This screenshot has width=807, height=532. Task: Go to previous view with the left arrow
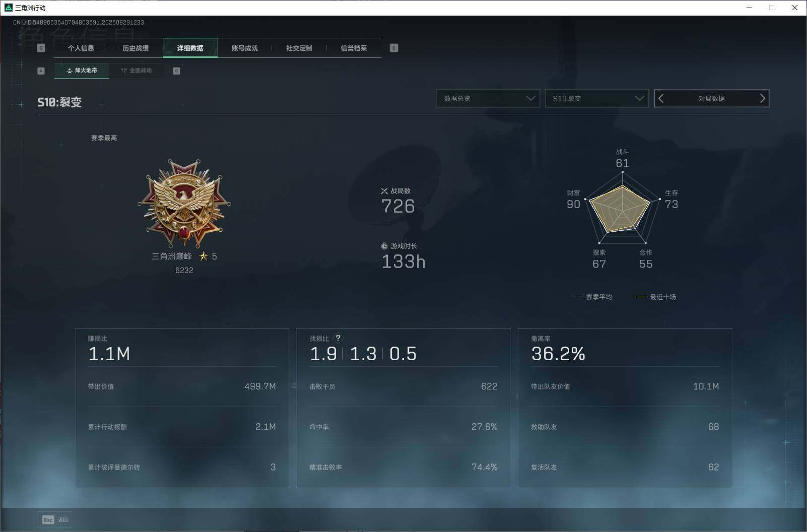pos(661,99)
